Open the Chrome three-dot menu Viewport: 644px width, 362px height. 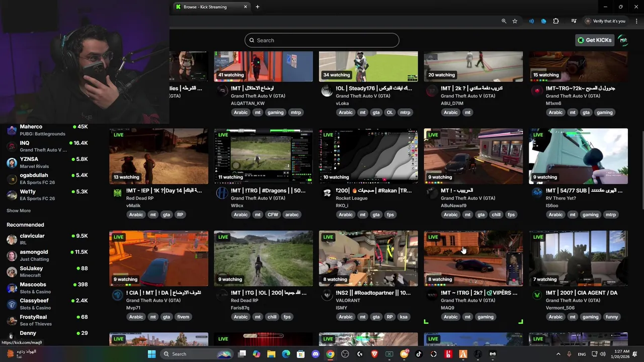[x=636, y=21]
